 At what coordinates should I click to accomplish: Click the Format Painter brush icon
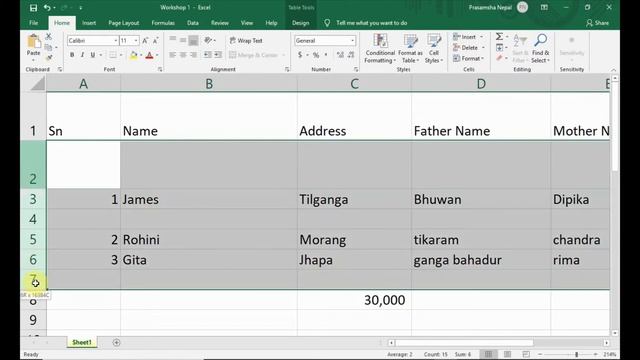(x=49, y=58)
